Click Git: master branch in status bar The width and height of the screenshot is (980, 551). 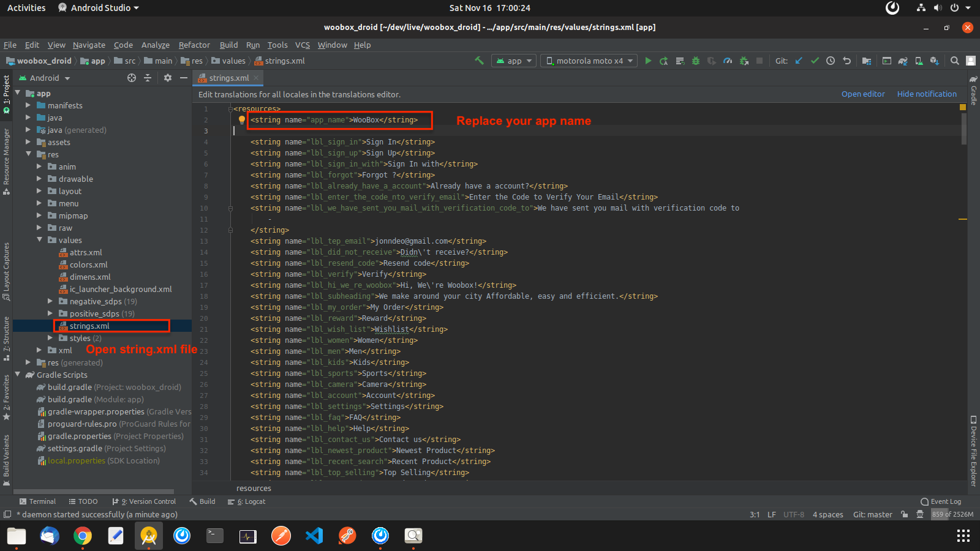click(872, 514)
